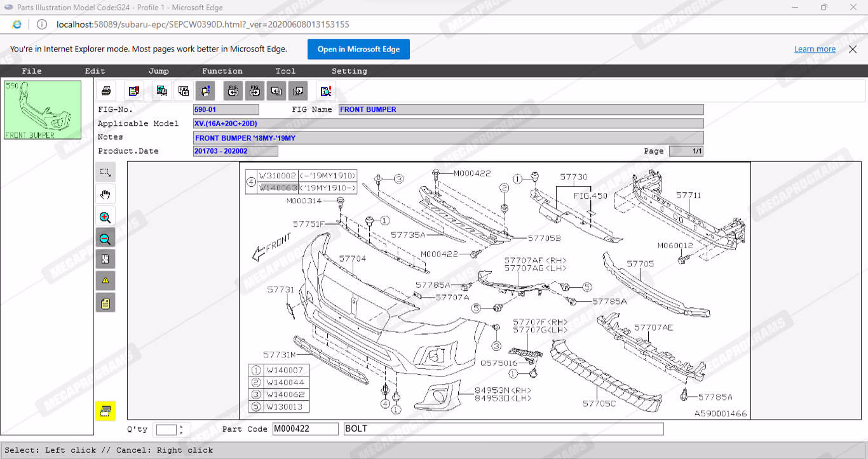The image size is (868, 459).
Task: Click the printer icon in the toolbar
Action: click(106, 91)
